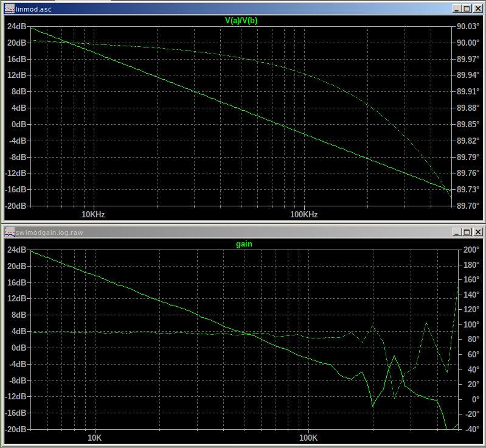The width and height of the screenshot is (486, 448).
Task: Click the 90.03° phase axis label
Action: [x=468, y=26]
